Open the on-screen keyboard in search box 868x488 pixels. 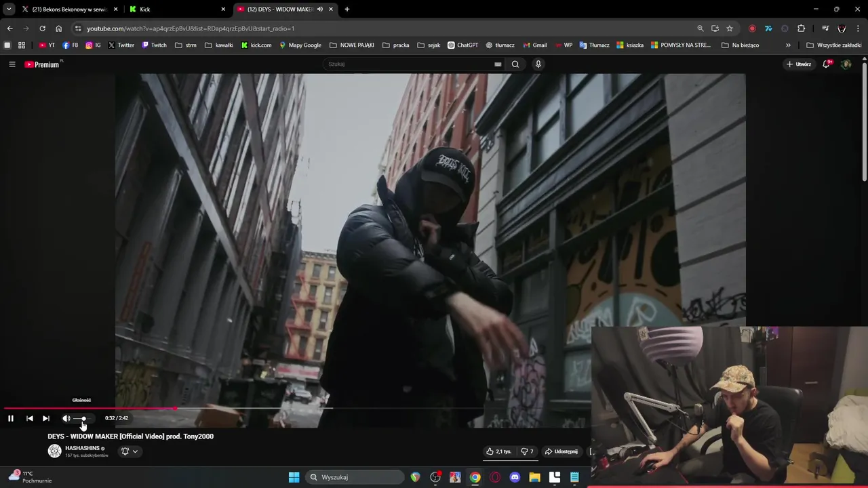tap(498, 64)
